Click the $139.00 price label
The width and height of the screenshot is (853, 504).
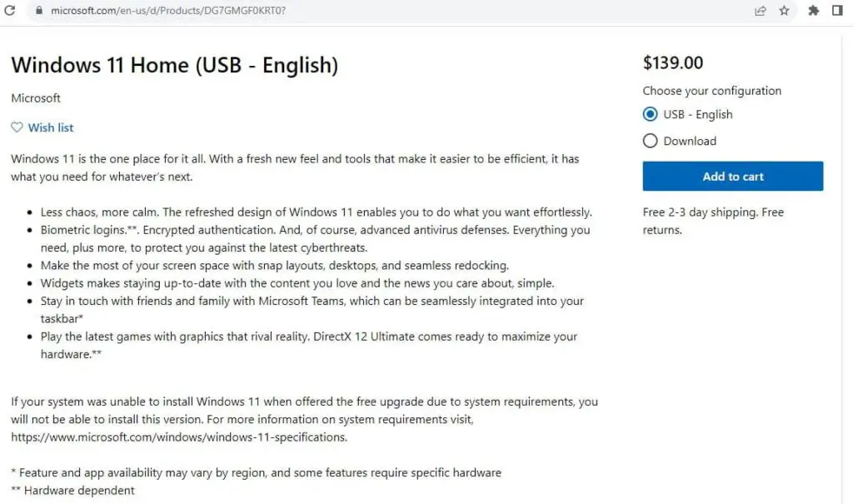coord(672,62)
